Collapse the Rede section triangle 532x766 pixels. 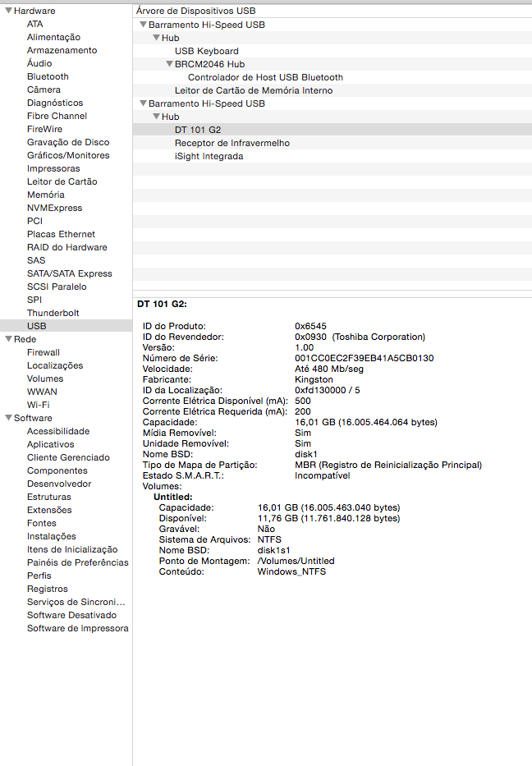(x=8, y=338)
